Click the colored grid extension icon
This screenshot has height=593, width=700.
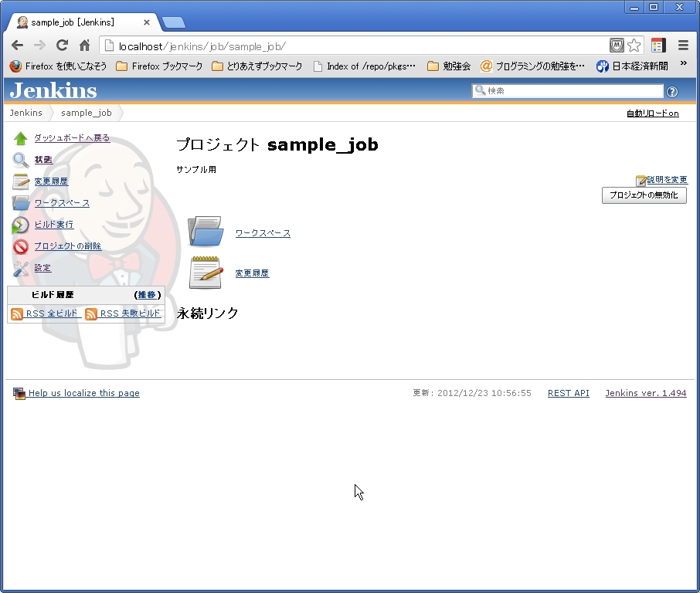coord(658,45)
